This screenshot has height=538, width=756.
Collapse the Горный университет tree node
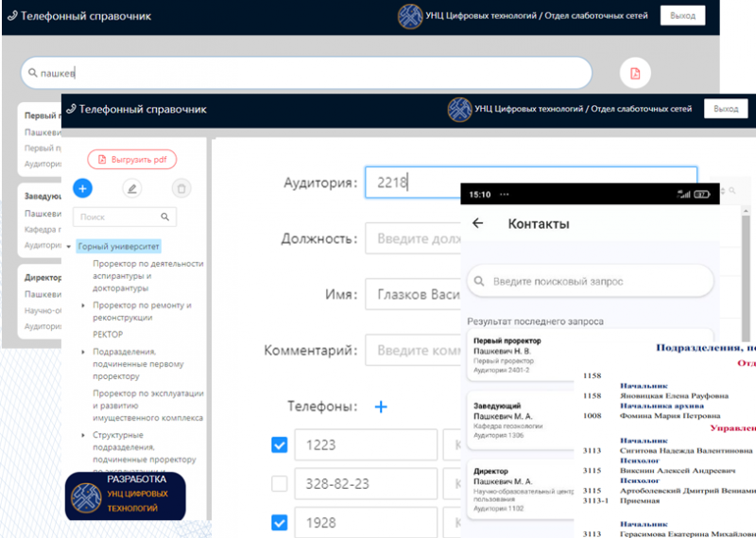pos(69,246)
